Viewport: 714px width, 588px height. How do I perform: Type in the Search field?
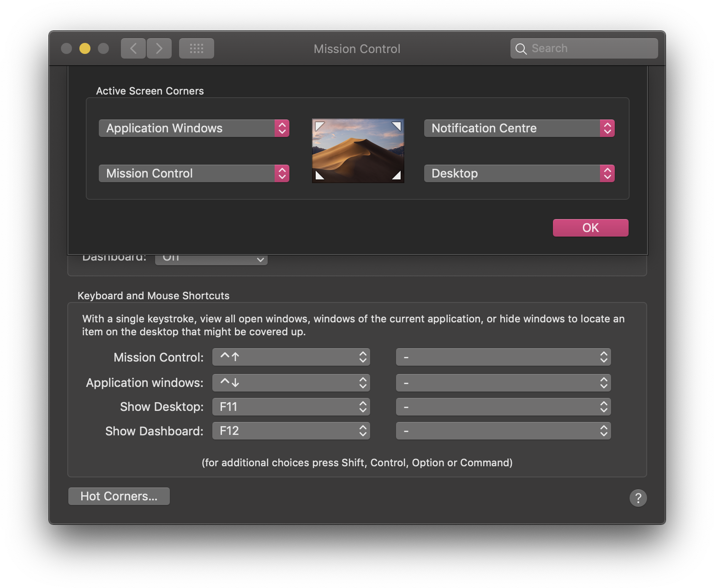591,48
